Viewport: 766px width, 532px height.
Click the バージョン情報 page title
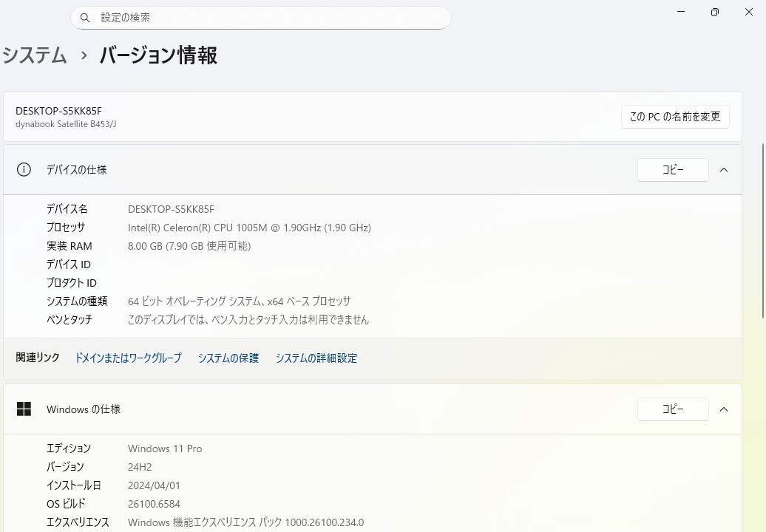(158, 55)
